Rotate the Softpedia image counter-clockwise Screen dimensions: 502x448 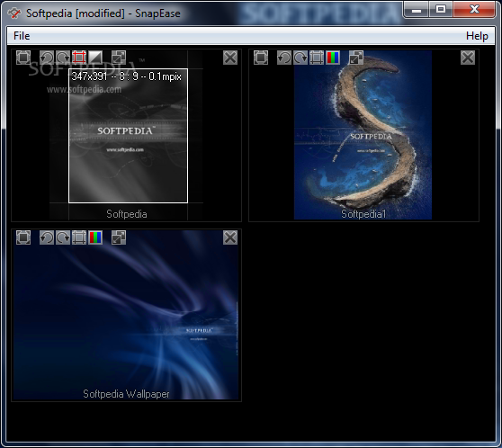(x=47, y=58)
